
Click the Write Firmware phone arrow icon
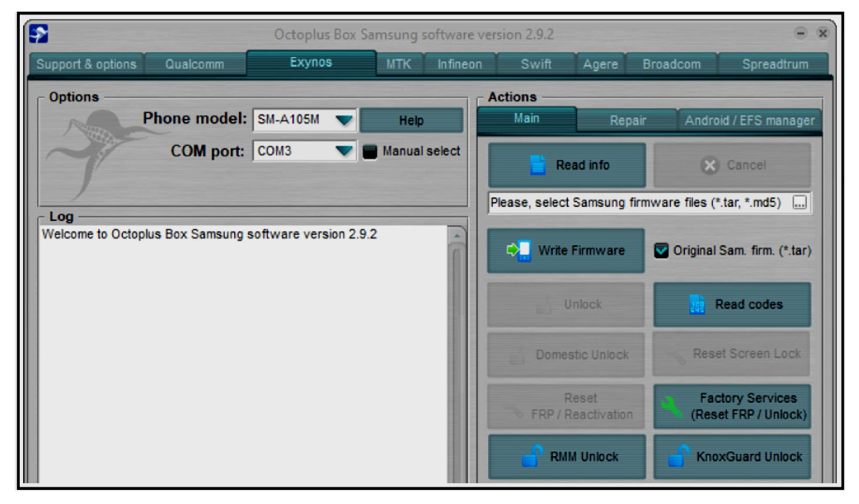click(519, 251)
